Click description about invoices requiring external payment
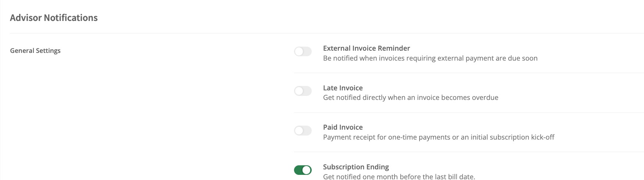Viewport: 644px width, 180px height. [x=430, y=58]
